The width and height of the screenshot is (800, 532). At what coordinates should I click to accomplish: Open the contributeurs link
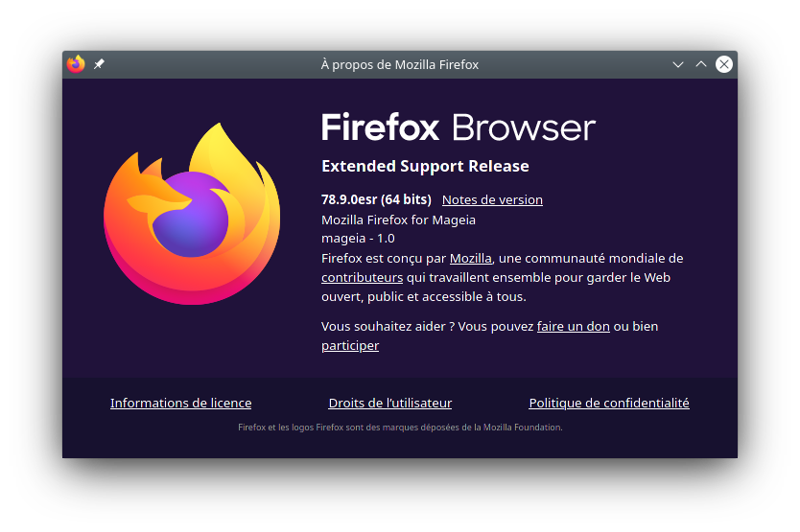[363, 277]
